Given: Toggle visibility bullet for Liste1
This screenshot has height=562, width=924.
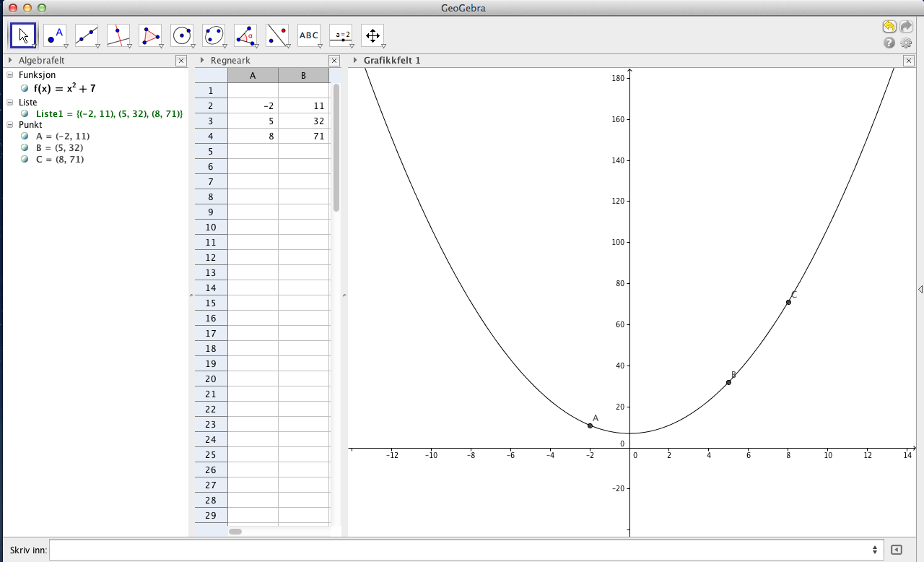Looking at the screenshot, I should click(x=25, y=114).
